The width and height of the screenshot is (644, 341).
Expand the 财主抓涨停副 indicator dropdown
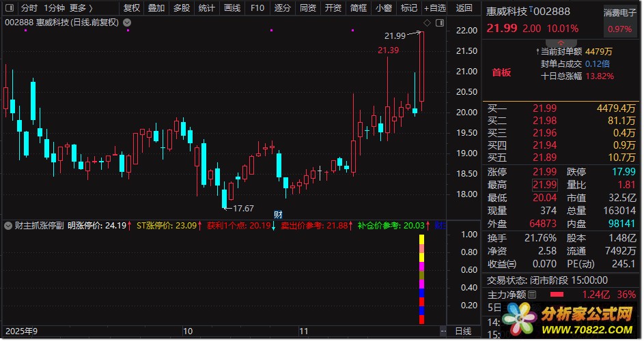(8, 225)
